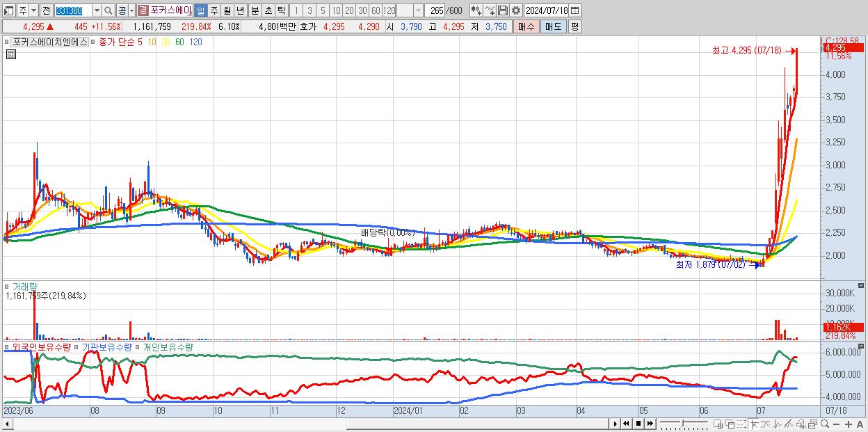Open the data grid icon under stock name
Image resolution: width=868 pixels, height=432 pixels.
click(10, 55)
